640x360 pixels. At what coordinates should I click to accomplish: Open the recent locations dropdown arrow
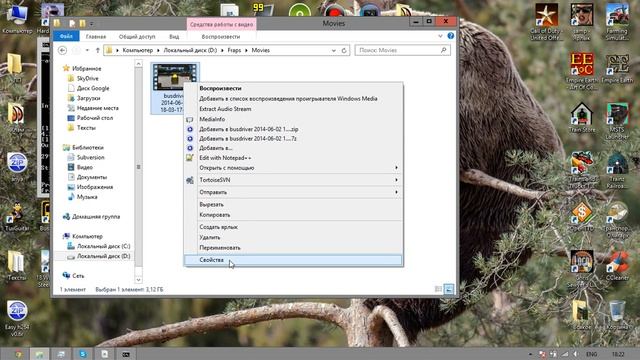[x=87, y=50]
